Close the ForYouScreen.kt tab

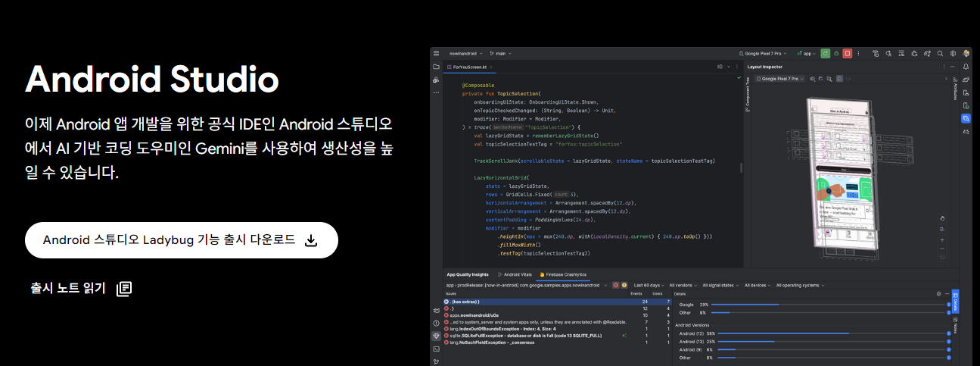click(x=490, y=67)
